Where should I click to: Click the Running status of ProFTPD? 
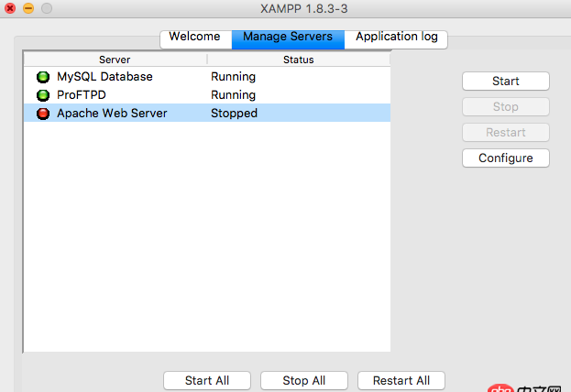233,95
